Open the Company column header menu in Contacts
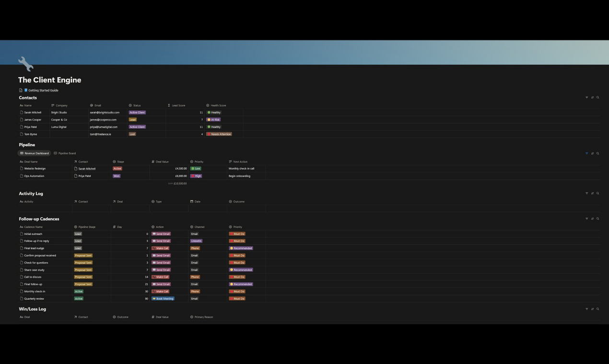This screenshot has width=609, height=364. 59,105
